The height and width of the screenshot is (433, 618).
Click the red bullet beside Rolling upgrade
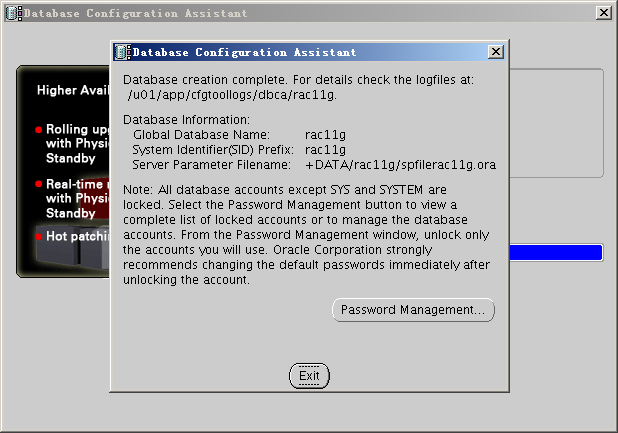(39, 130)
